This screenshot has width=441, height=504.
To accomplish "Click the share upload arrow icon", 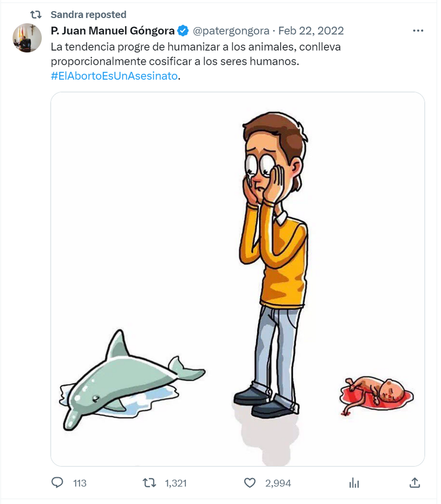I will 414,483.
